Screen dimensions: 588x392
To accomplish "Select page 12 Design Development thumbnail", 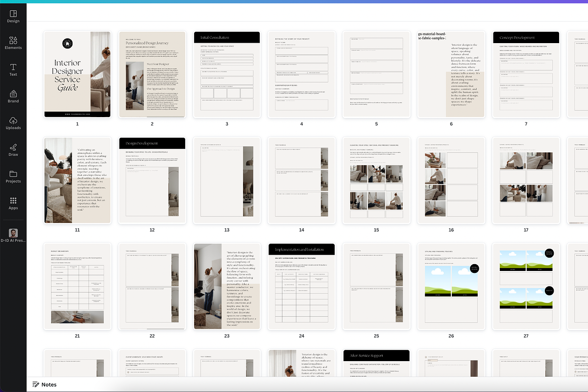I will [152, 180].
